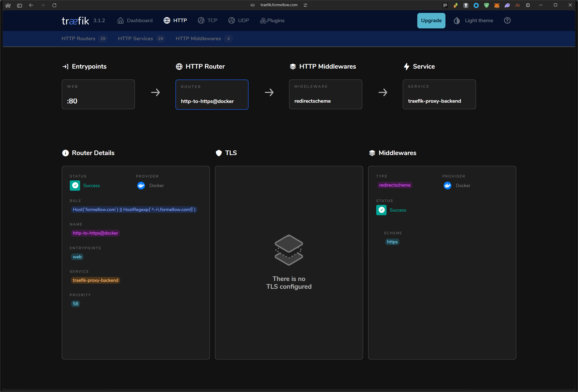
Task: Switch to Light theme
Action: point(473,21)
